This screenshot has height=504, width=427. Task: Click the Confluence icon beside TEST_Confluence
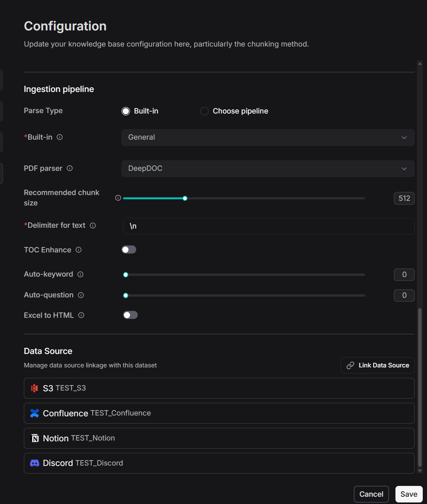click(x=34, y=413)
